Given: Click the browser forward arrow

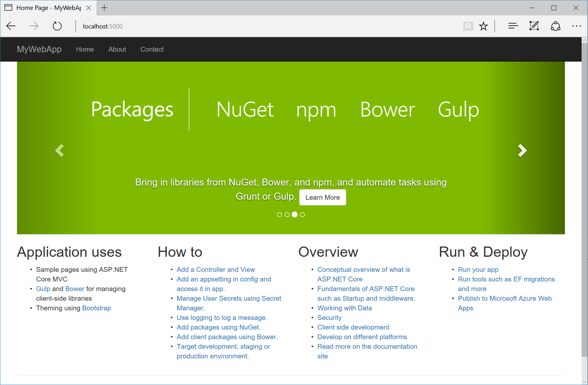Looking at the screenshot, I should [34, 26].
